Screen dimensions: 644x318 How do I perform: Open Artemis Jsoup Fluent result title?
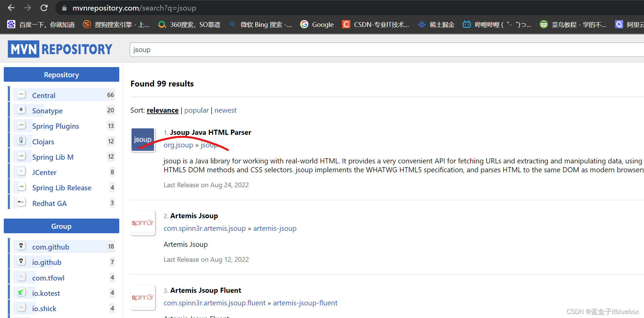(205, 290)
